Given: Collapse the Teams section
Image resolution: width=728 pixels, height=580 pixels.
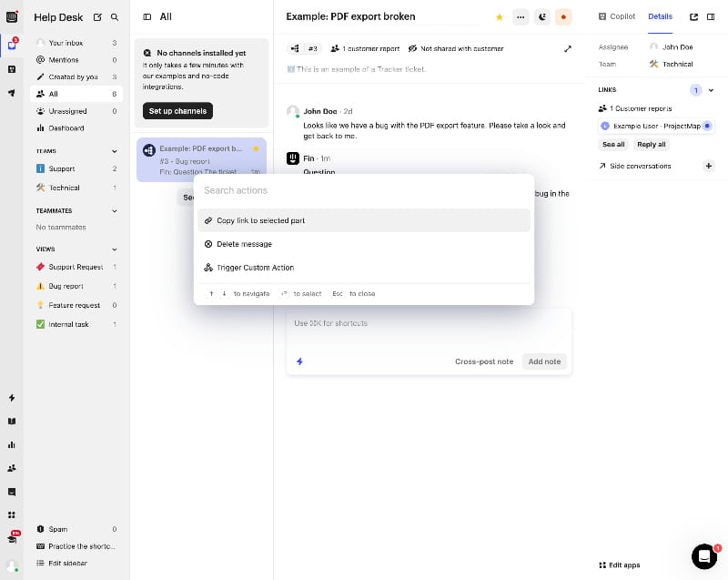Looking at the screenshot, I should [115, 151].
